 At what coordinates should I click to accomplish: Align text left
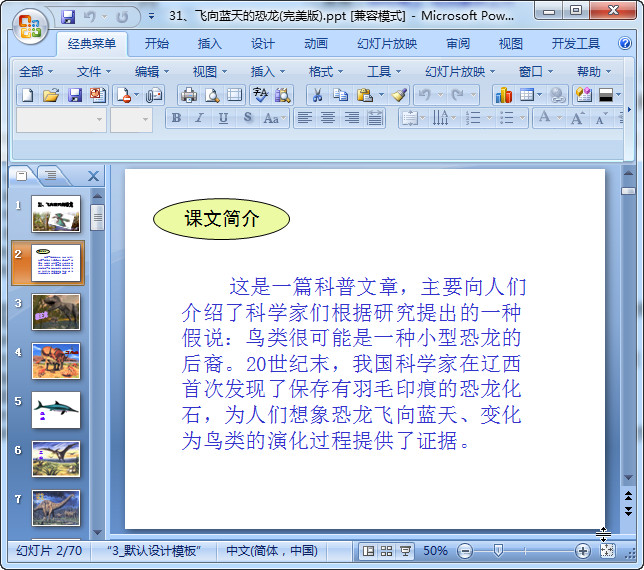(304, 118)
